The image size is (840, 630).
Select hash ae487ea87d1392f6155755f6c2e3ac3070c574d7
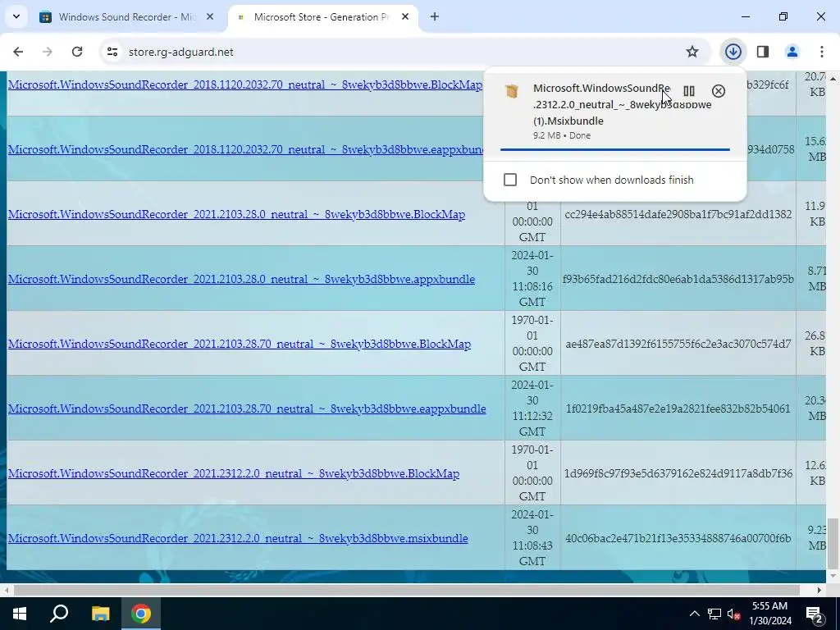pyautogui.click(x=678, y=344)
